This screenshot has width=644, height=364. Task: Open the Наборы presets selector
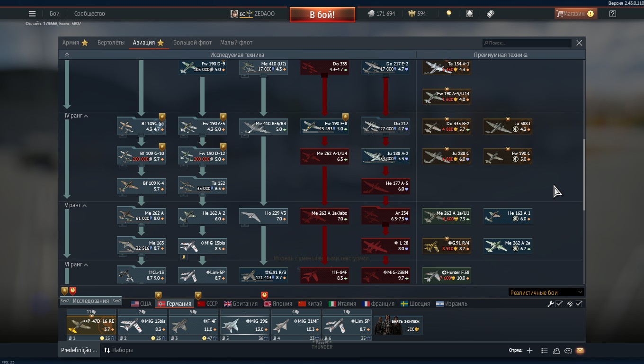point(118,350)
